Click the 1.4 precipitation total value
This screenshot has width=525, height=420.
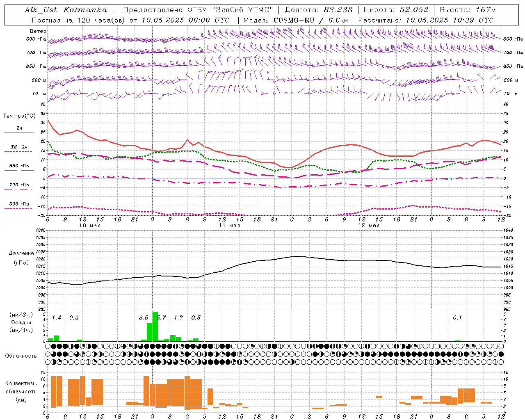[56, 317]
